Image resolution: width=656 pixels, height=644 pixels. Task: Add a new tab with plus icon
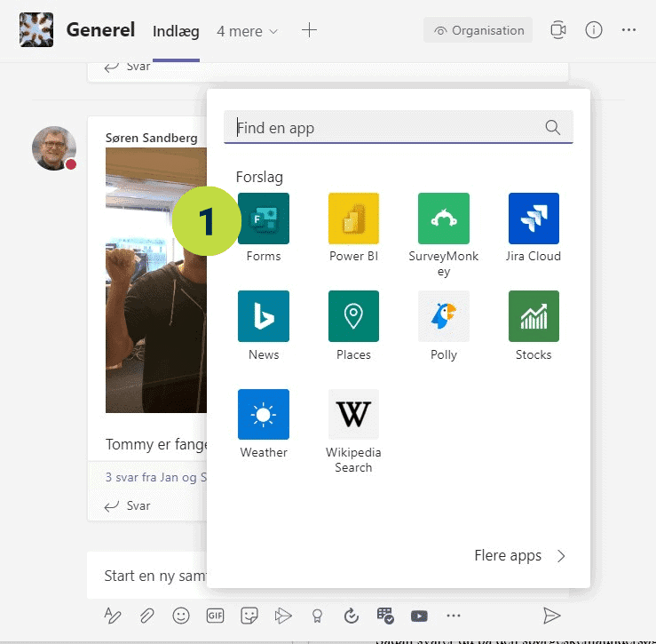click(309, 30)
